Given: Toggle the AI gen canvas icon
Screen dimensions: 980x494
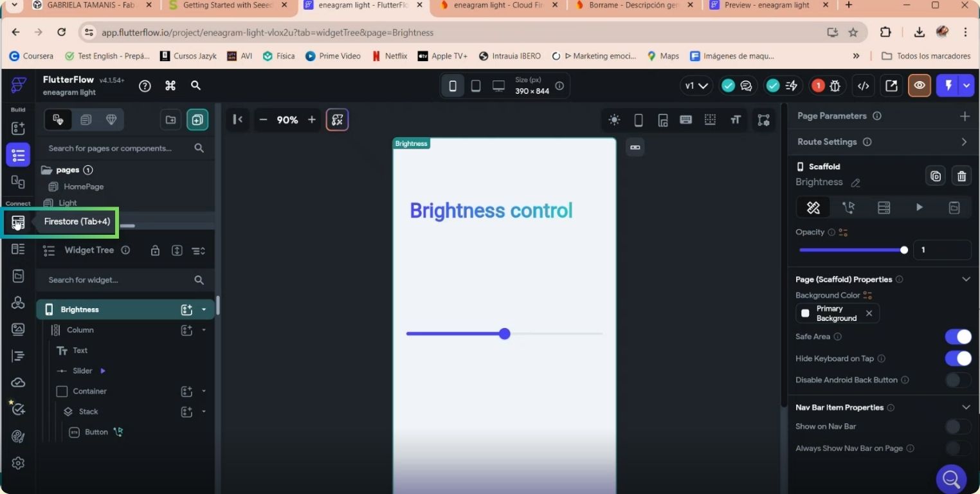Looking at the screenshot, I should click(338, 120).
